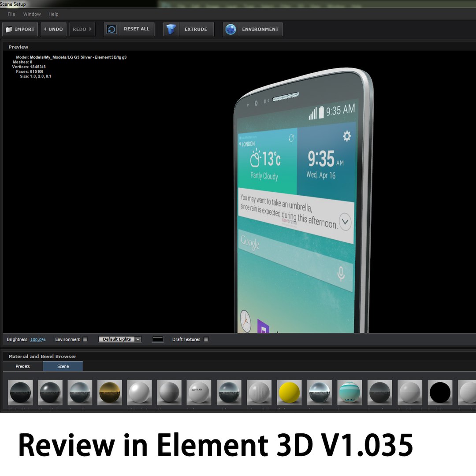Click the Reset All circular arrow icon
Image resolution: width=476 pixels, height=476 pixels.
click(x=112, y=30)
